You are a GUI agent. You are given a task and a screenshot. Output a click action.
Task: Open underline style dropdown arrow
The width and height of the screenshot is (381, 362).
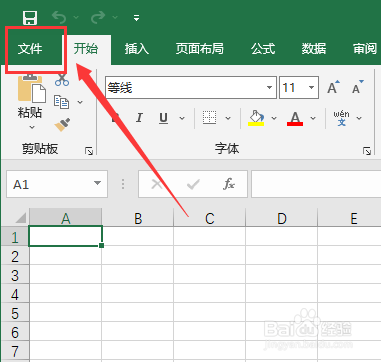[x=182, y=118]
